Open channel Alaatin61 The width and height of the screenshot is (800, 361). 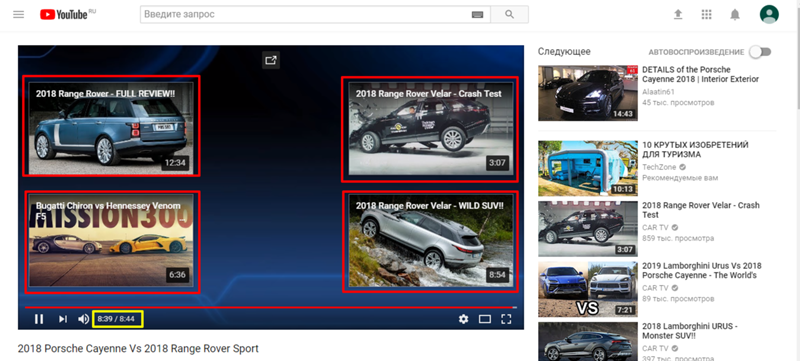[658, 92]
